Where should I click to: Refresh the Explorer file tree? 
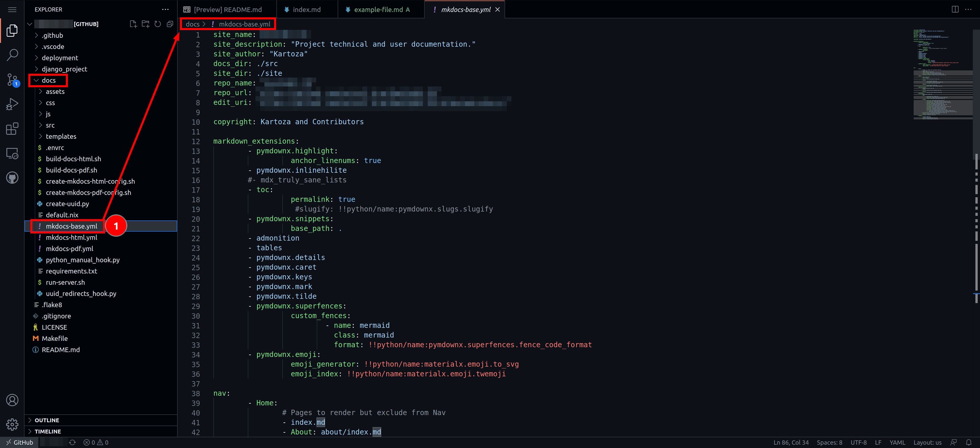(157, 24)
